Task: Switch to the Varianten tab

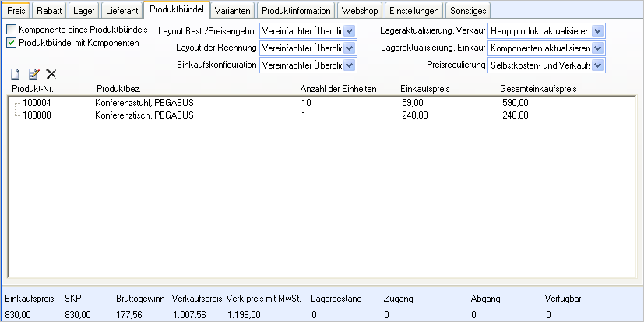Action: (231, 10)
